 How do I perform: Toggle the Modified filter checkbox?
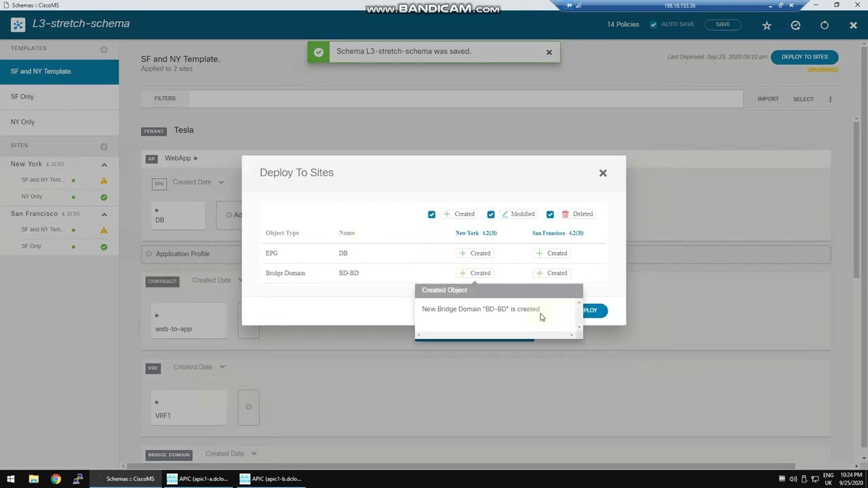(491, 214)
